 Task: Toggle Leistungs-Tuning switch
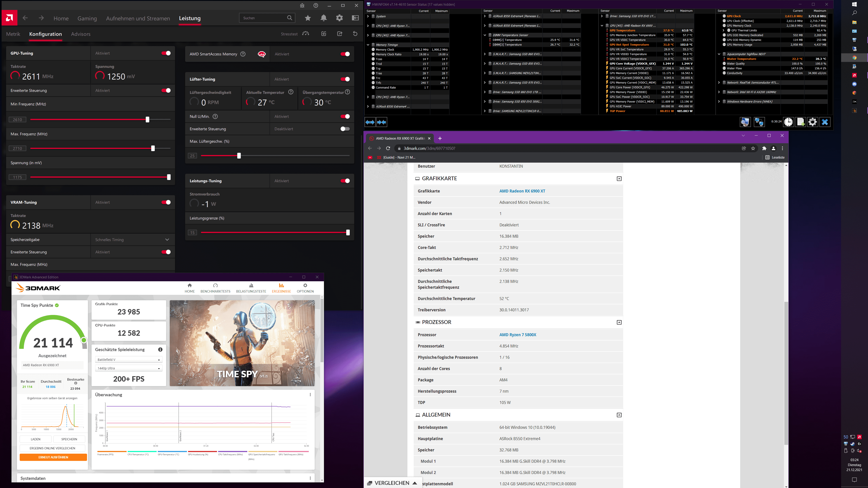(345, 181)
